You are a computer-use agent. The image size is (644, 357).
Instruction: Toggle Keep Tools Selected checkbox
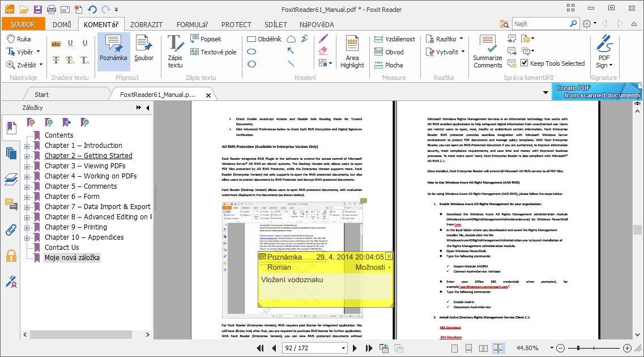[524, 63]
